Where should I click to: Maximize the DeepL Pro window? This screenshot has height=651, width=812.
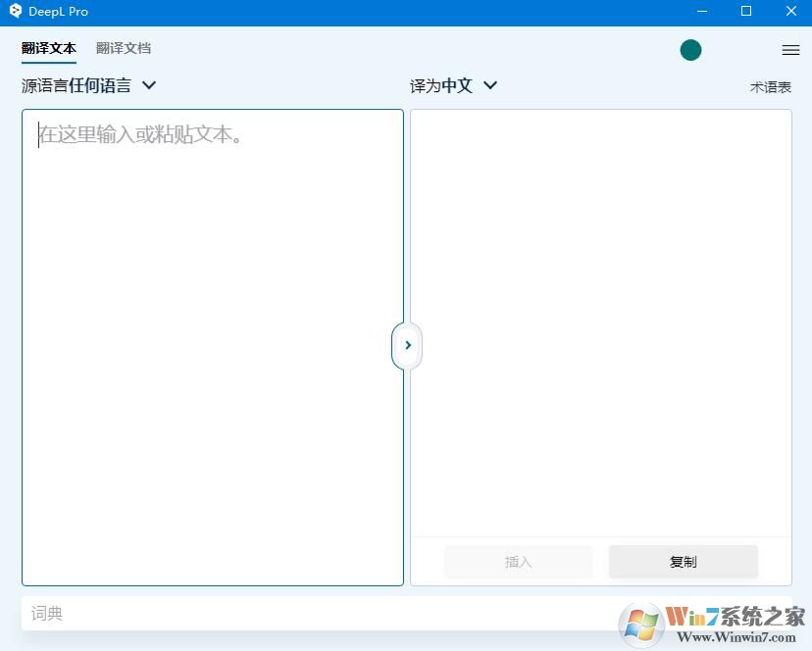point(746,12)
